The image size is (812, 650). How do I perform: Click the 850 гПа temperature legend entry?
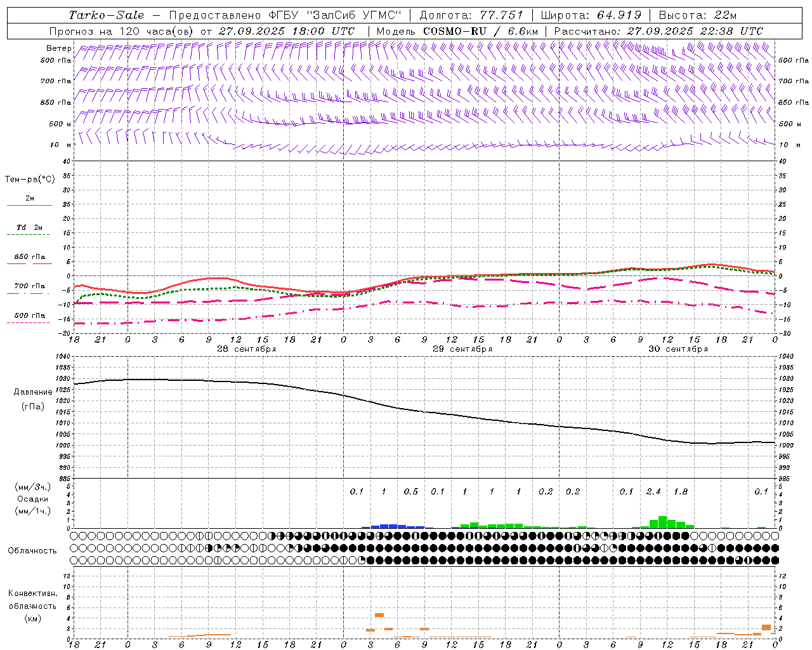[x=29, y=257]
